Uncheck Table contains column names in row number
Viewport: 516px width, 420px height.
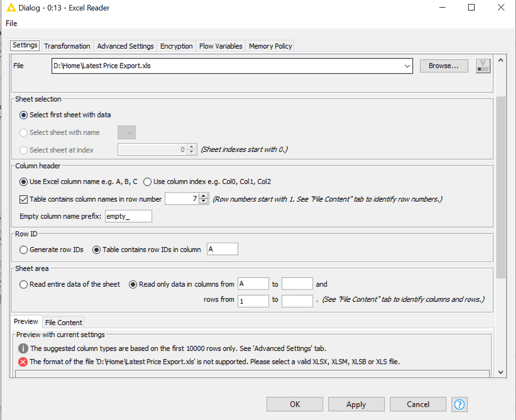point(23,199)
